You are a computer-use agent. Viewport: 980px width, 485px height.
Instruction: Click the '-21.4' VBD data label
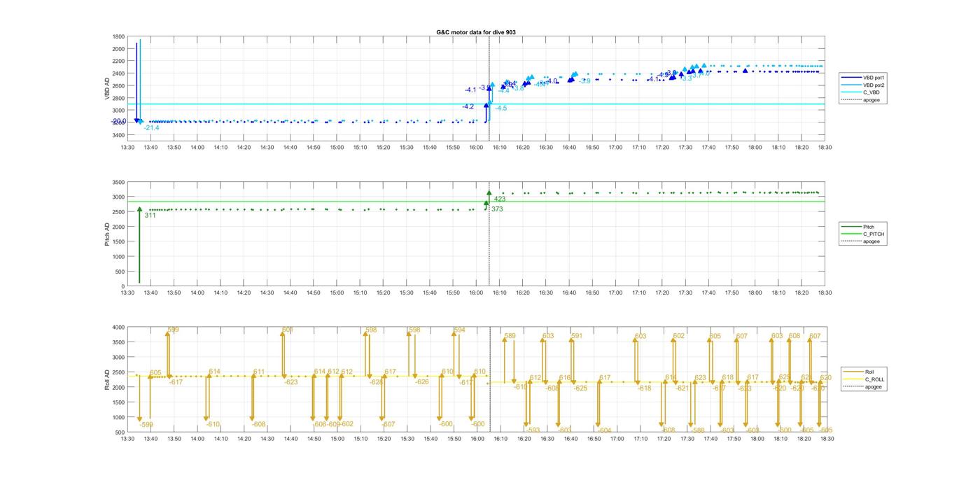151,128
